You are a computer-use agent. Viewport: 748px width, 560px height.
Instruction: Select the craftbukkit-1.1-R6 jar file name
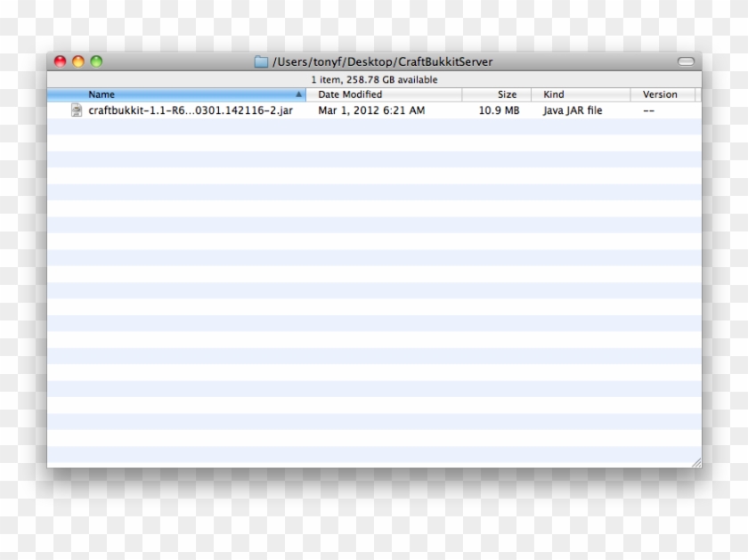[x=191, y=111]
